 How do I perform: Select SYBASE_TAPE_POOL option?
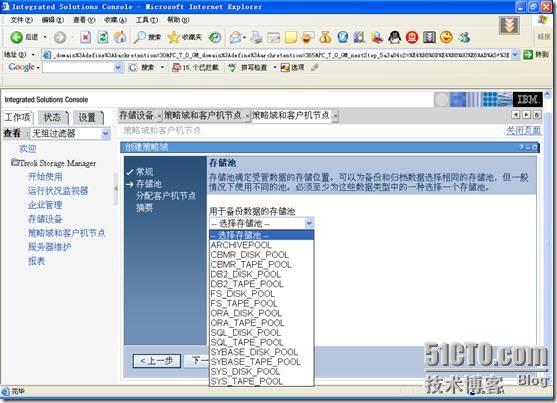[261, 361]
